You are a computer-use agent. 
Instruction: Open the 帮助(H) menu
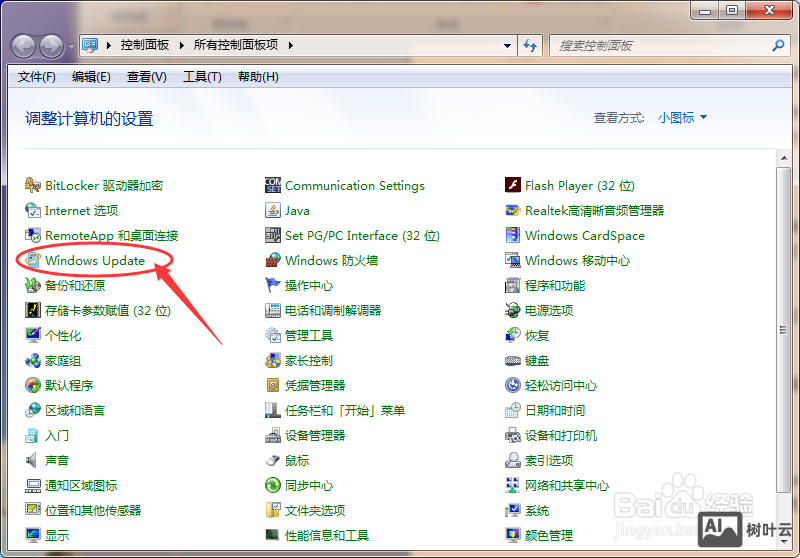pyautogui.click(x=259, y=77)
